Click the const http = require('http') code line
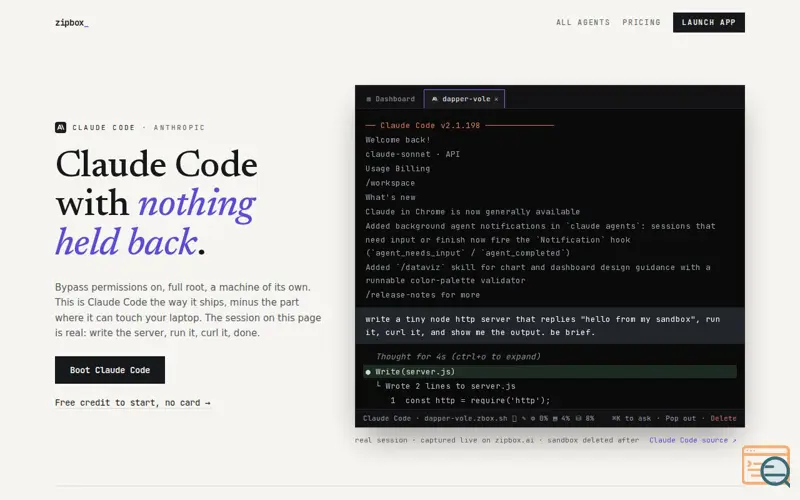The width and height of the screenshot is (800, 500). point(470,401)
